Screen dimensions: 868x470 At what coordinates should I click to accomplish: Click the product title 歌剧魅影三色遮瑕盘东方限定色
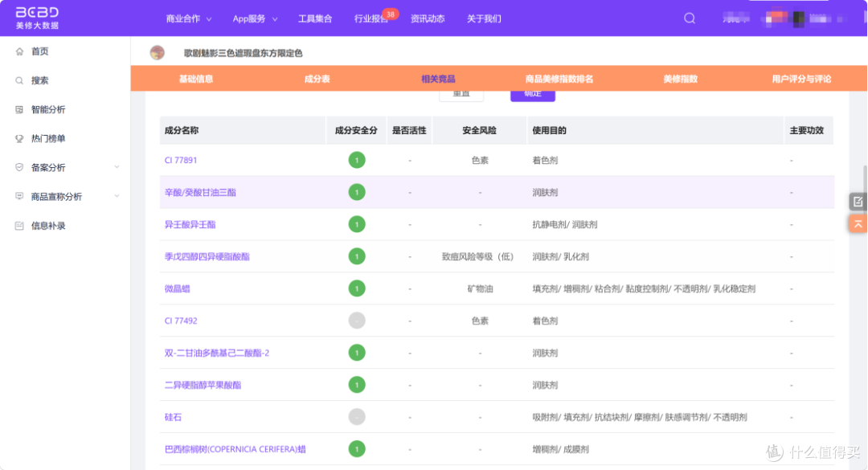pos(243,53)
